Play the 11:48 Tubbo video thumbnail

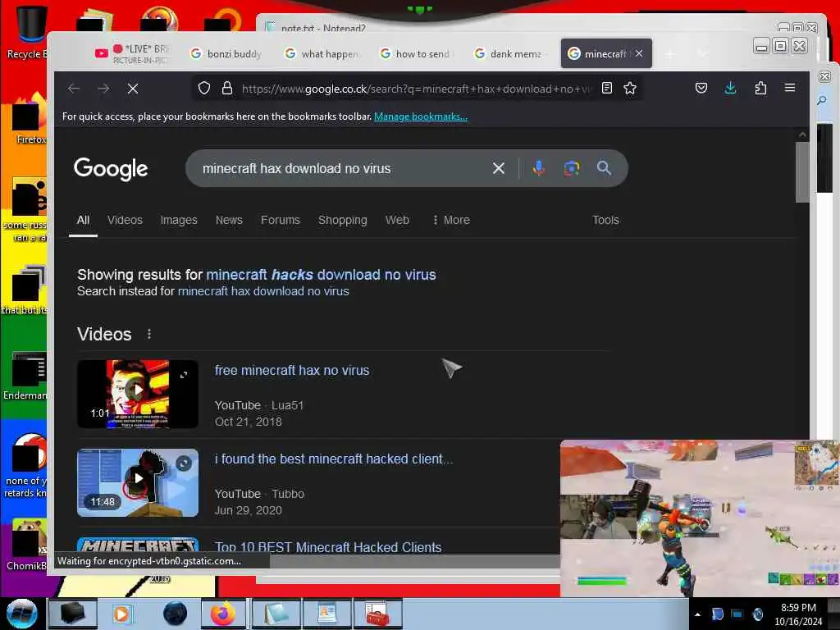(x=138, y=482)
